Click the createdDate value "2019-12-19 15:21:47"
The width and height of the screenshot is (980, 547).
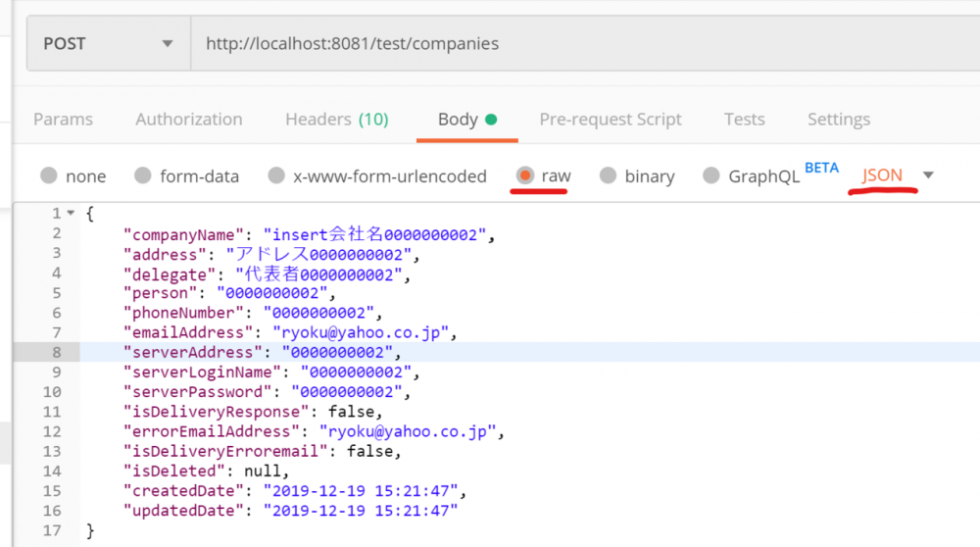tap(361, 491)
